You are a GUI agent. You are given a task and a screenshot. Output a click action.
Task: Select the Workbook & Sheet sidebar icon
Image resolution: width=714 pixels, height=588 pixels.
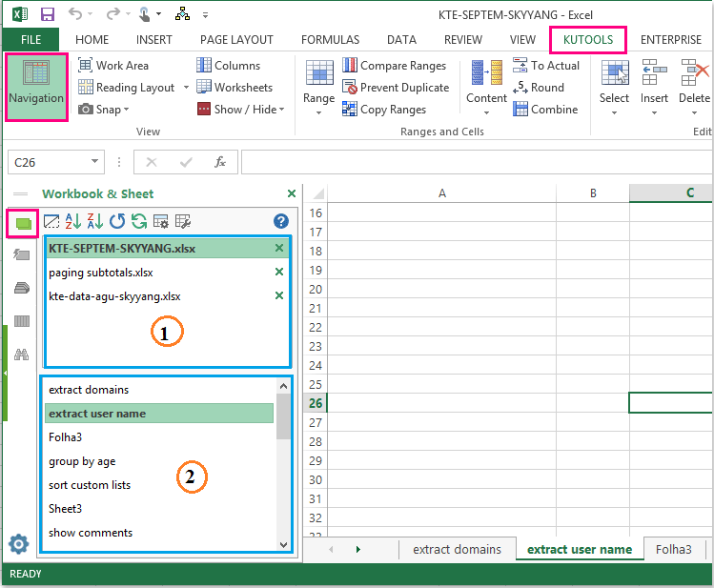point(23,223)
